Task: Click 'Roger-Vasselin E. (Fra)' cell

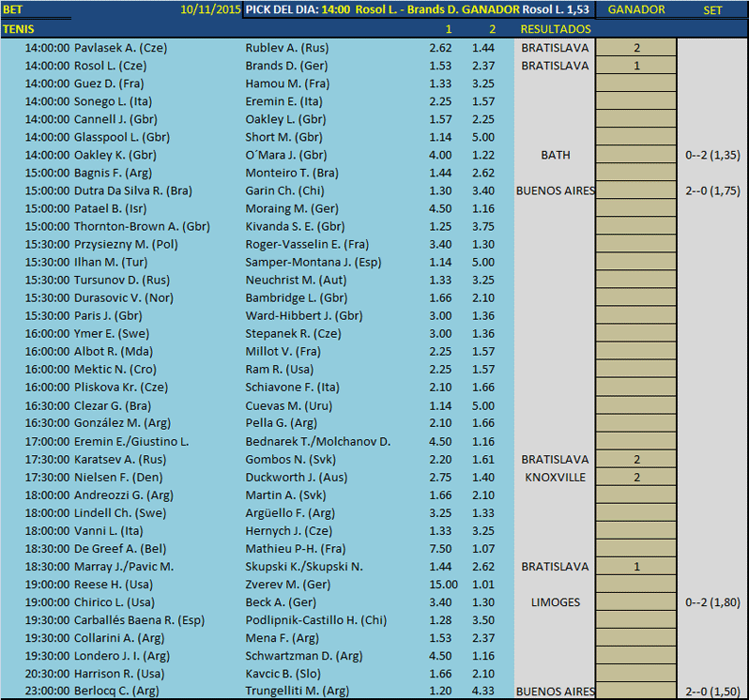Action: 307,245
